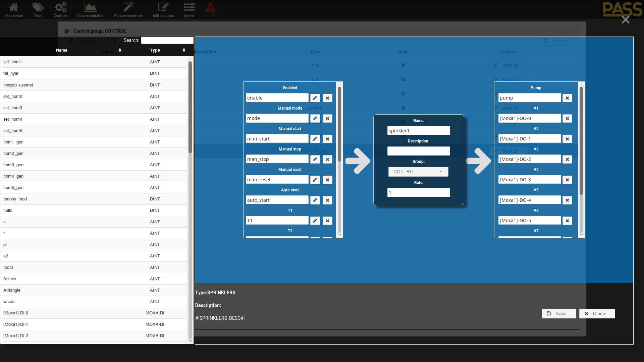This screenshot has height=362, width=644.
Task: Open Data acquisition
Action: (x=91, y=10)
